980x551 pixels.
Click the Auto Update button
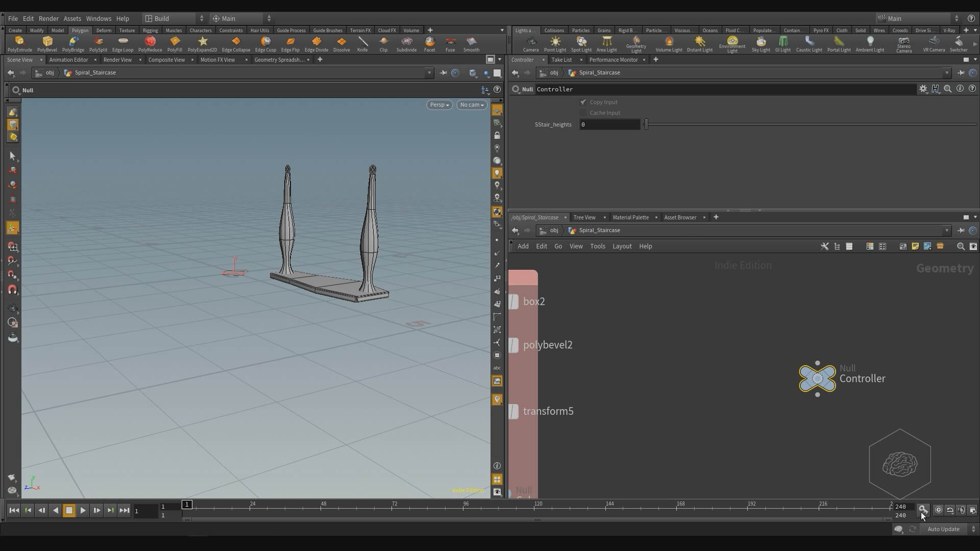coord(943,529)
